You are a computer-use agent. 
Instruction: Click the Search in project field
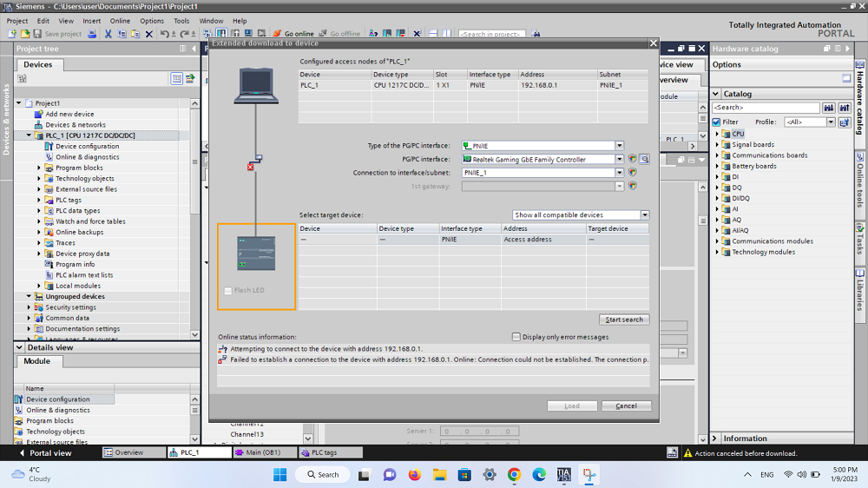491,34
